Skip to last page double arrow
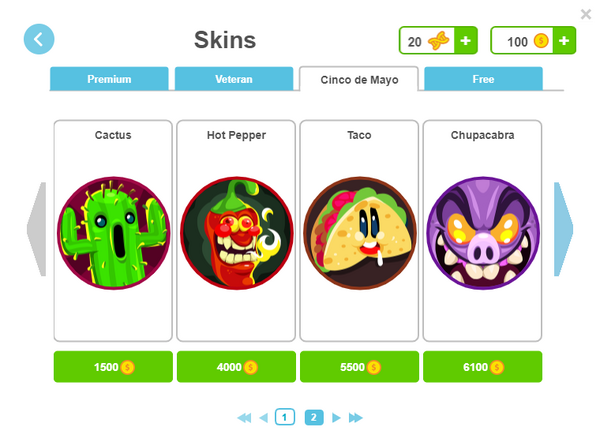Image resolution: width=600 pixels, height=442 pixels. click(x=355, y=418)
